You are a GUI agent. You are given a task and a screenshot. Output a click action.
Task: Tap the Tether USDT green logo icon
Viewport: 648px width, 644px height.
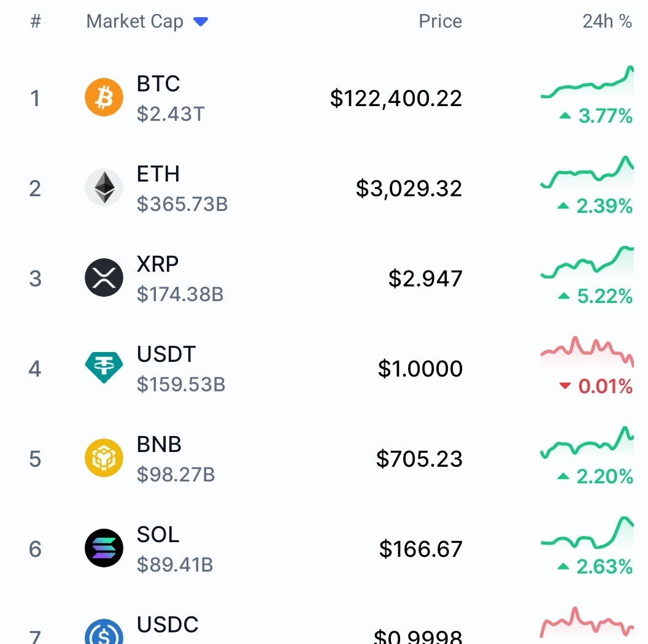tap(104, 367)
